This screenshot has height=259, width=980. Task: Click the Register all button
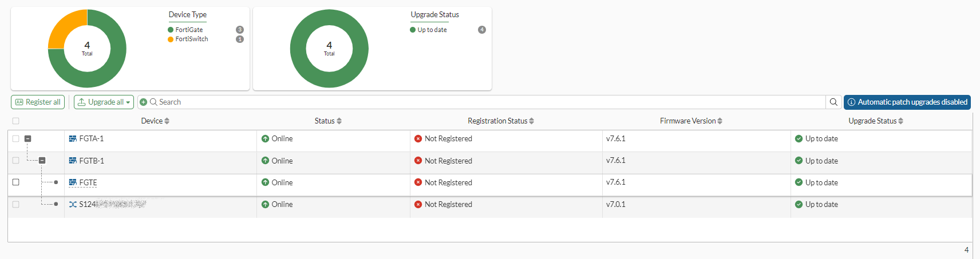(38, 102)
